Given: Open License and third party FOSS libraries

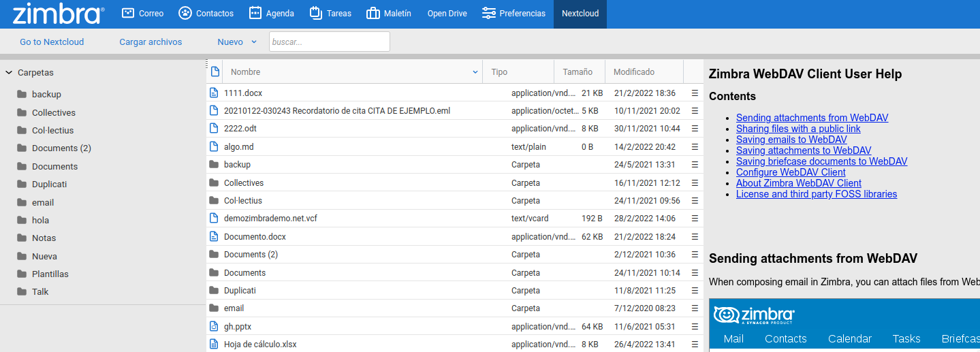Looking at the screenshot, I should (817, 194).
